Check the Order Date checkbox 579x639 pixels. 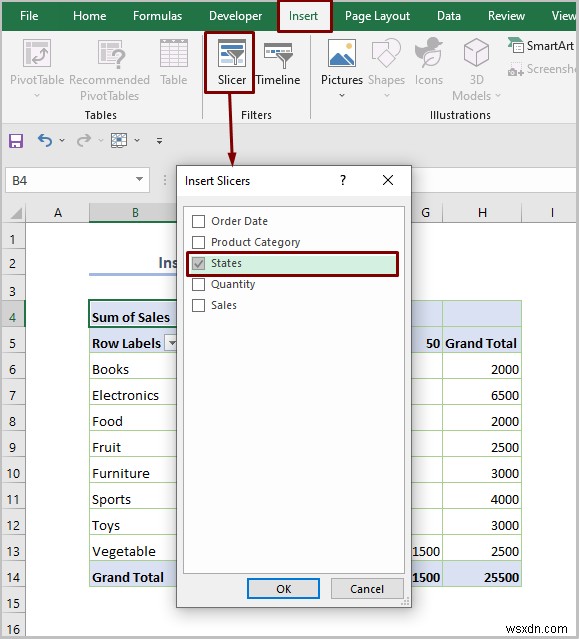click(x=198, y=221)
